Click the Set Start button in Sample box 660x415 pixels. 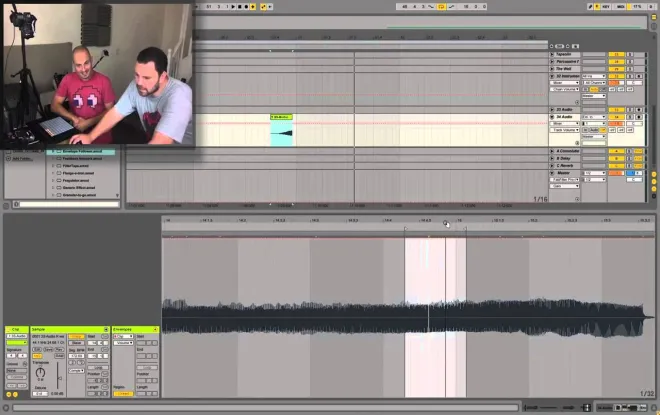pyautogui.click(x=105, y=336)
